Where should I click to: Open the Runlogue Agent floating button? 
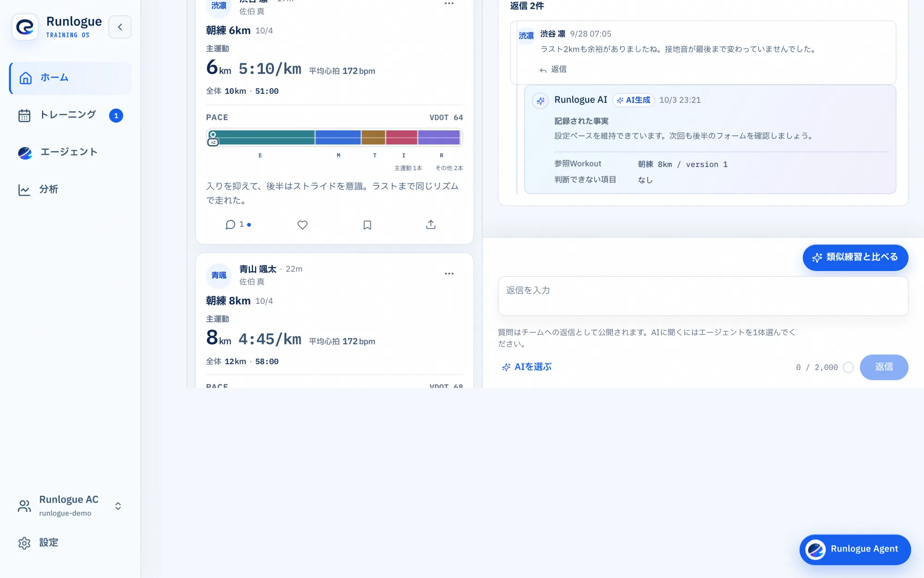tap(855, 549)
